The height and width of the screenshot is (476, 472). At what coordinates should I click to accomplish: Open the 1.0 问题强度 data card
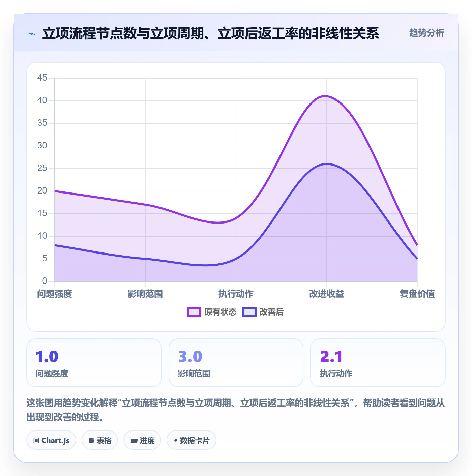click(94, 363)
